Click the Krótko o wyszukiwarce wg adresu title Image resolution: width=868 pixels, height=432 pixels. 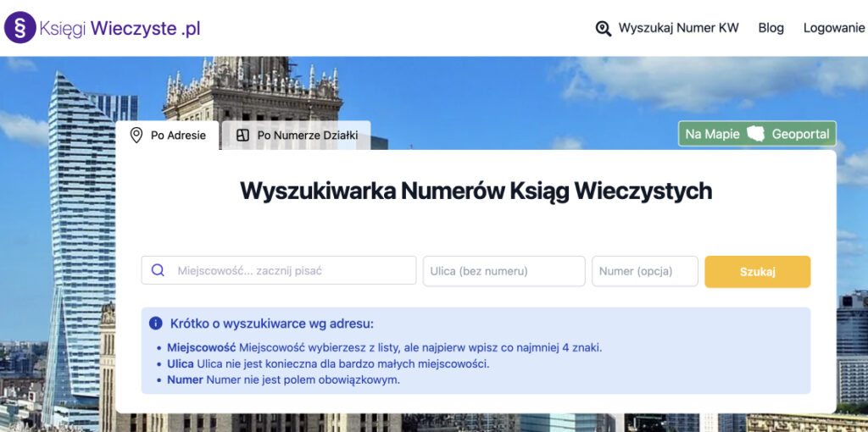pos(271,324)
